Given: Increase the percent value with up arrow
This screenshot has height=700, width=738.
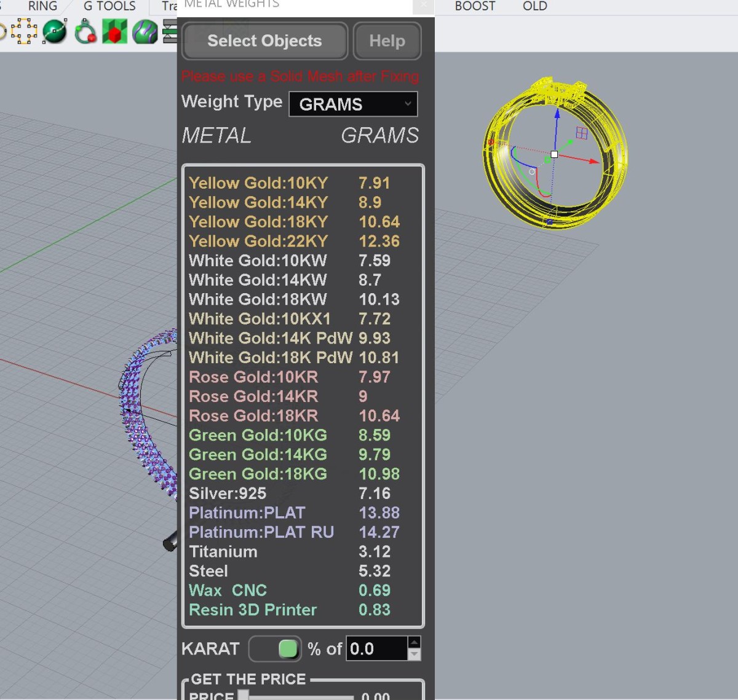Looking at the screenshot, I should click(x=415, y=642).
